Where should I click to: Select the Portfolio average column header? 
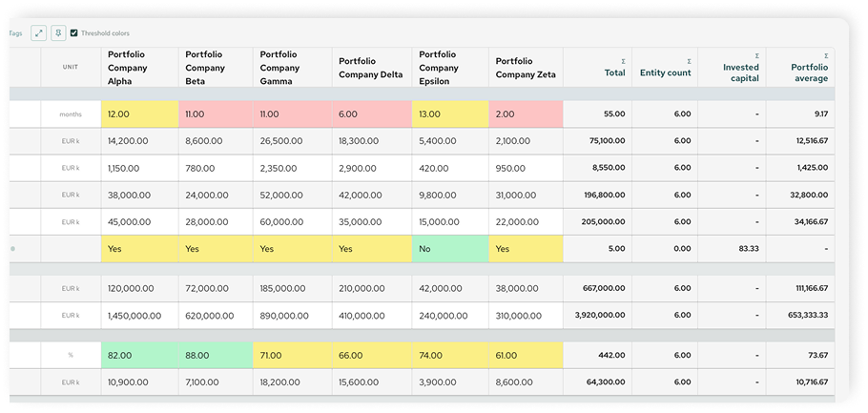(x=800, y=67)
